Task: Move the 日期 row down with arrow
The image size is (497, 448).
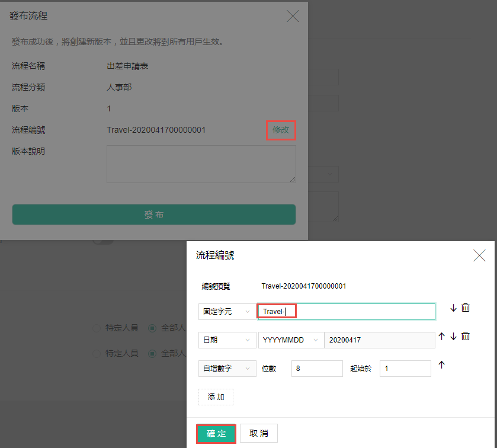Action: pyautogui.click(x=453, y=337)
